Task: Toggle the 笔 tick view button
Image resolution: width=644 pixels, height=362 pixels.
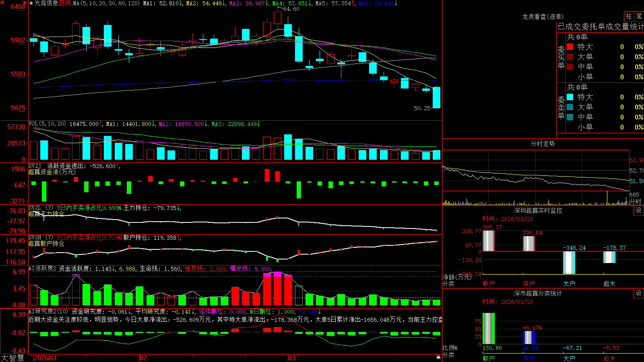Action: coord(639,16)
